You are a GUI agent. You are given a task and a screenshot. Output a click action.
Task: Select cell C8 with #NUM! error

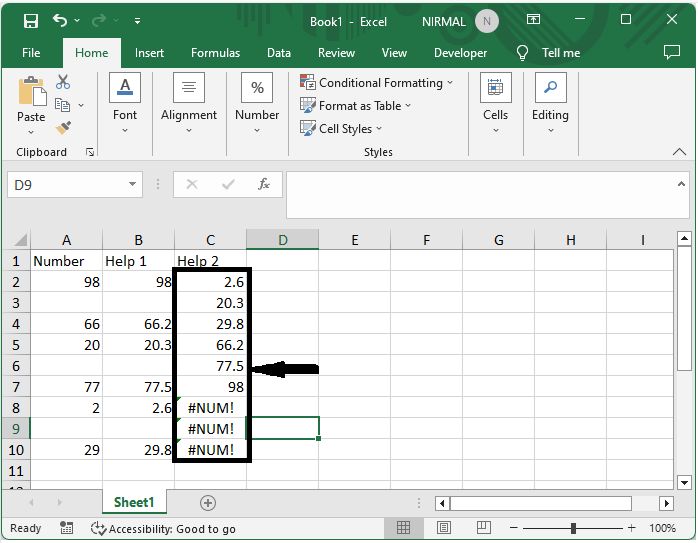211,408
